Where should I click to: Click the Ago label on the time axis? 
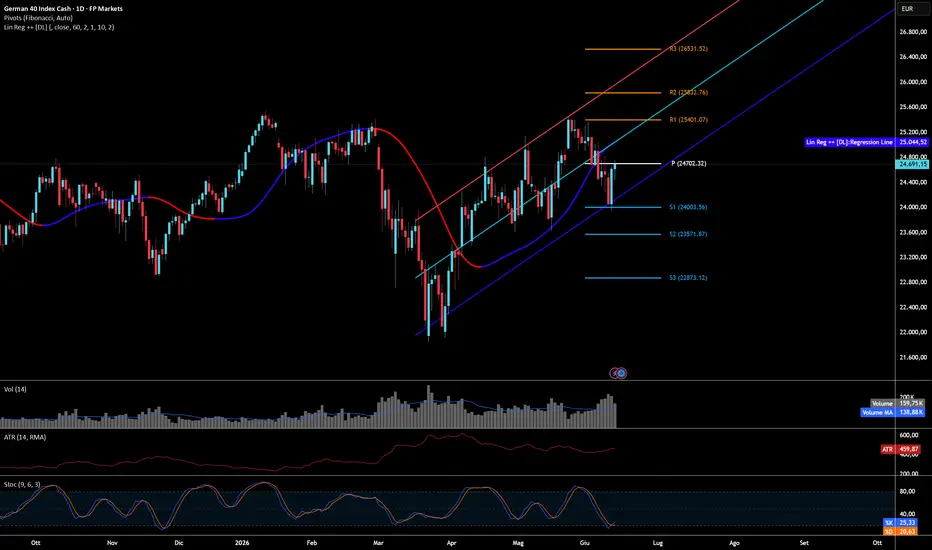click(x=735, y=543)
